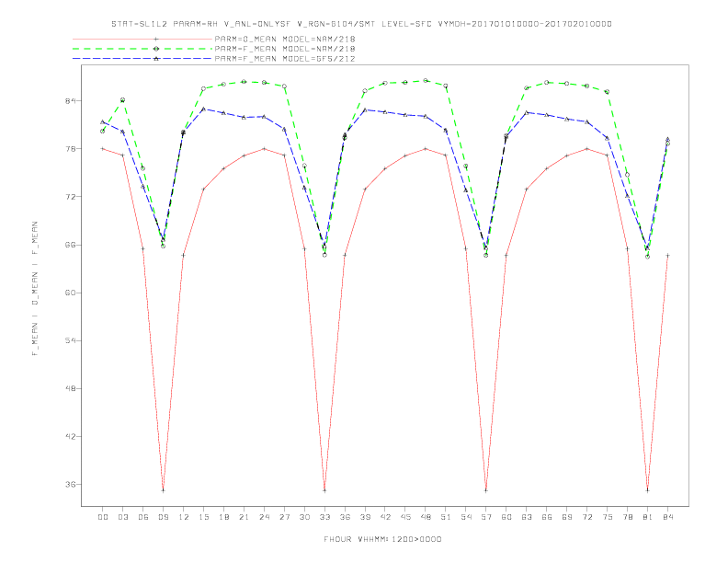Click x-axis tick label 54
The height and width of the screenshot is (563, 728).
pos(466,517)
